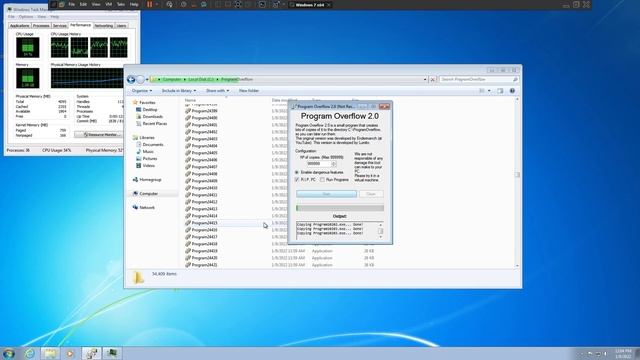
Task: Open Include in library dropdown
Action: [179, 91]
